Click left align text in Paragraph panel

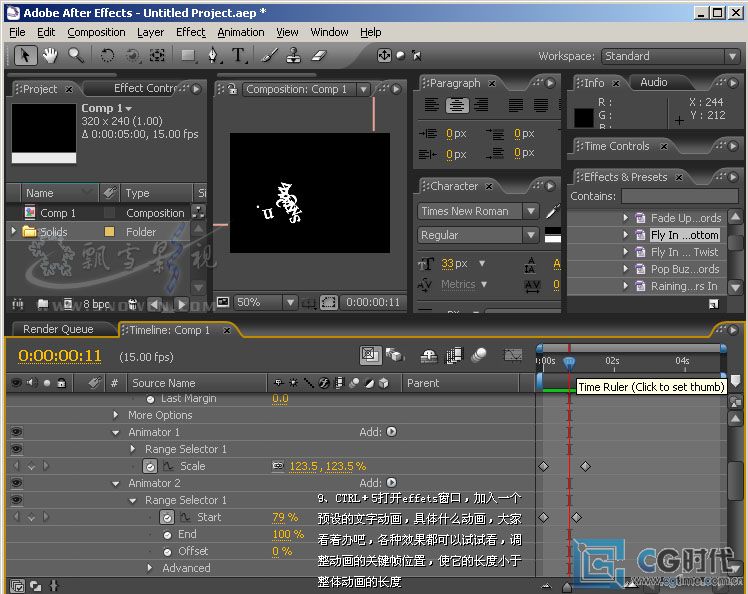click(431, 104)
